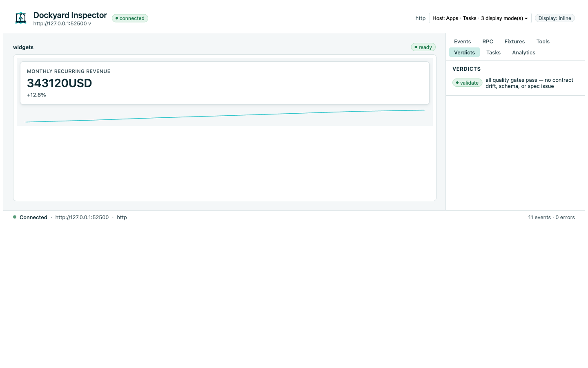
Task: Switch to the Events tab
Action: click(x=462, y=41)
